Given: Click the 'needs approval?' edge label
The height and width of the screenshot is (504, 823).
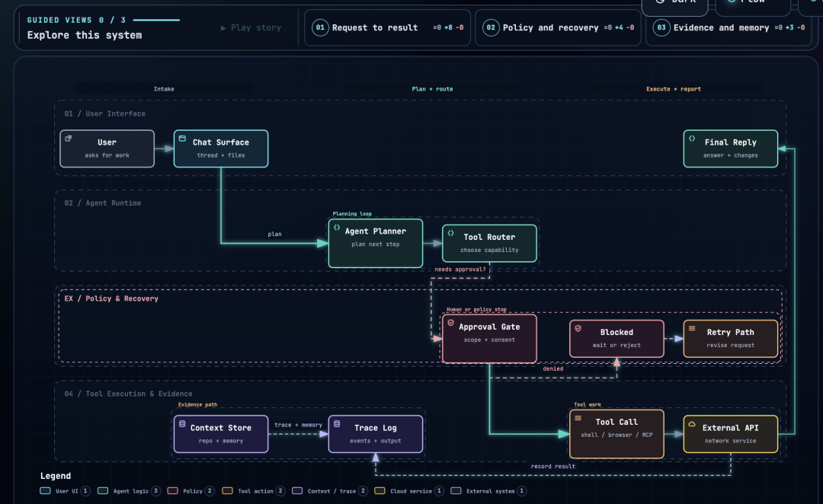Looking at the screenshot, I should coord(460,270).
